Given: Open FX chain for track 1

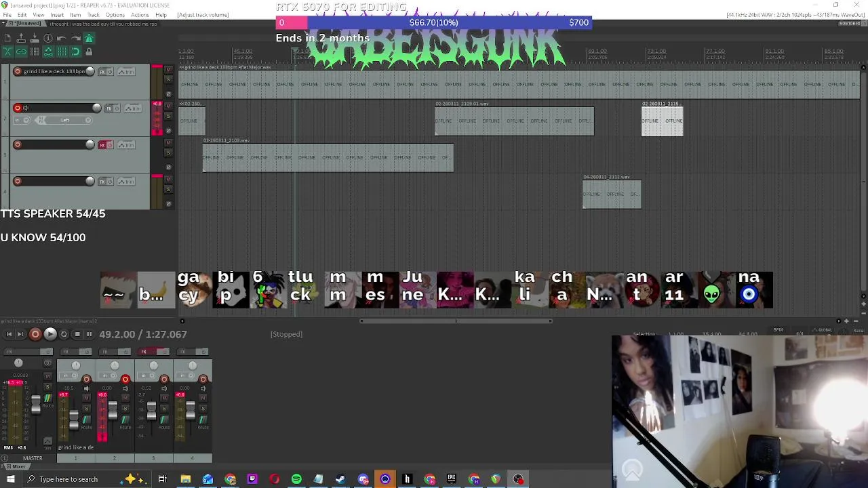Looking at the screenshot, I should point(102,72).
